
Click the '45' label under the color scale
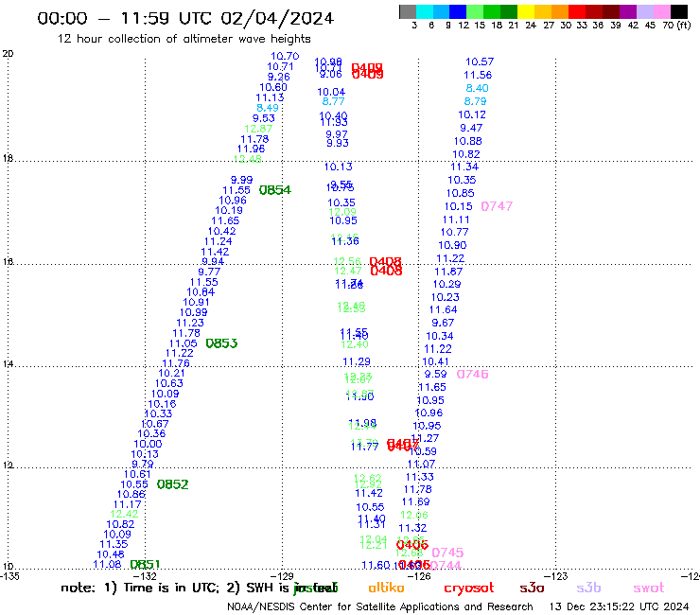coord(650,26)
